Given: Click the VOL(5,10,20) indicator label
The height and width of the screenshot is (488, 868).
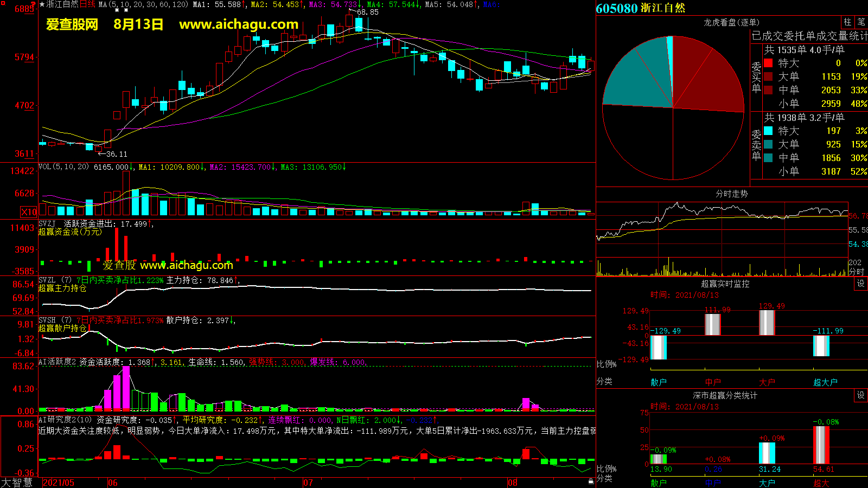Looking at the screenshot, I should pos(63,167).
